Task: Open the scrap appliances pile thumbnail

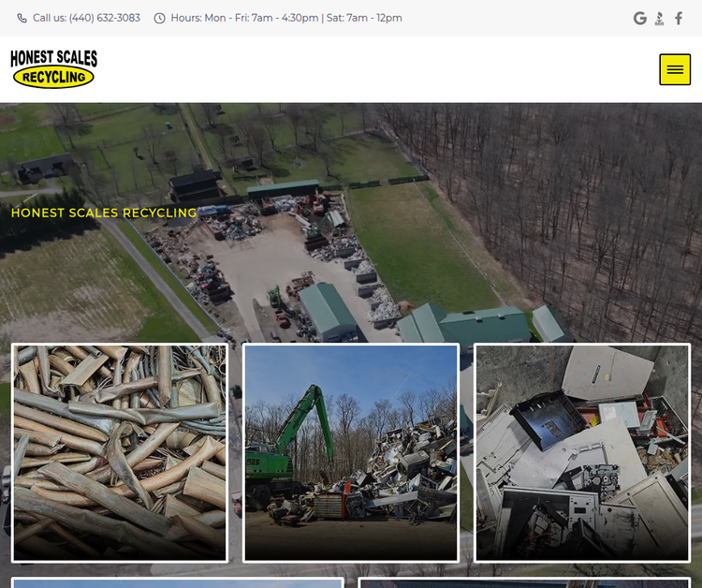Action: coord(581,452)
